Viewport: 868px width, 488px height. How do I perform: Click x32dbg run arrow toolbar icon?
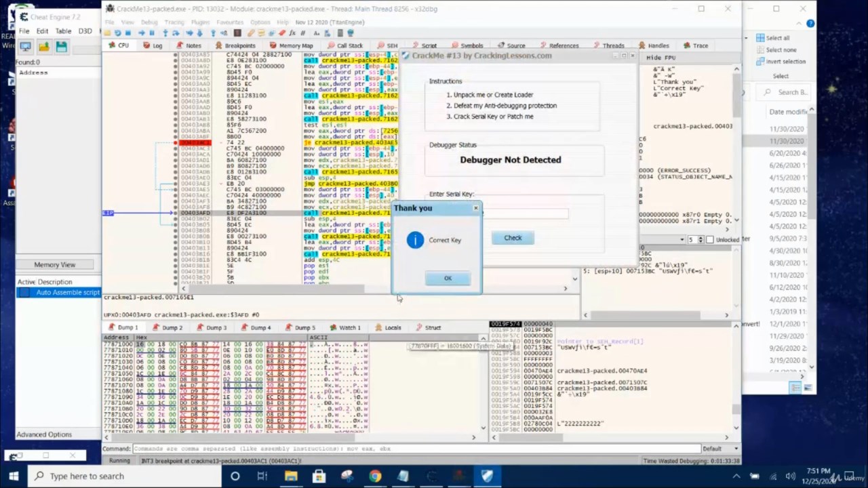[x=141, y=33]
